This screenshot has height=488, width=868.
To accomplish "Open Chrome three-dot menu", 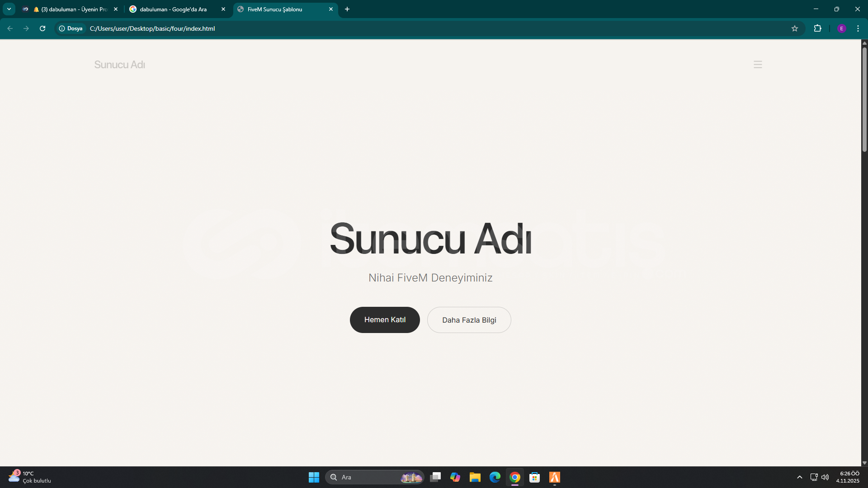I will (x=858, y=28).
